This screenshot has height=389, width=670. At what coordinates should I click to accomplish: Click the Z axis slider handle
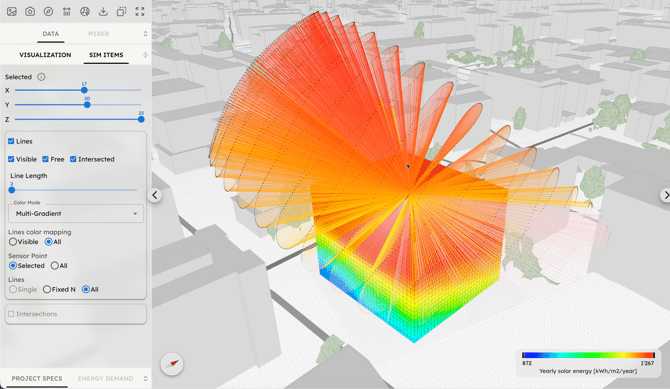pyautogui.click(x=141, y=119)
